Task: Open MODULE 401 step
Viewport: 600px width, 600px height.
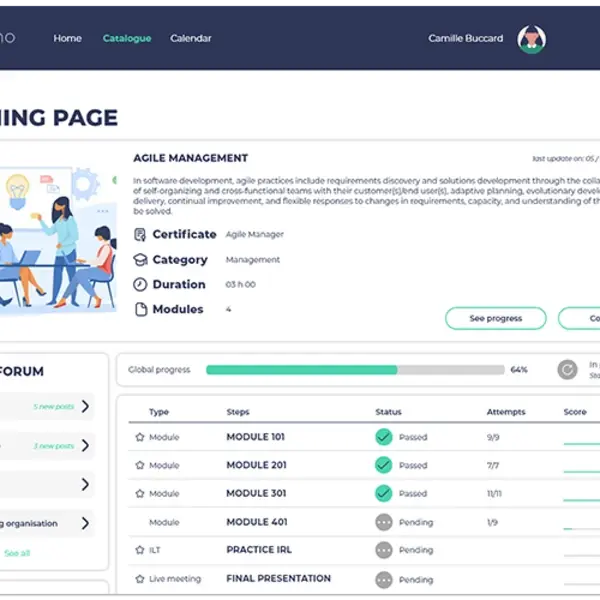Action: tap(257, 522)
